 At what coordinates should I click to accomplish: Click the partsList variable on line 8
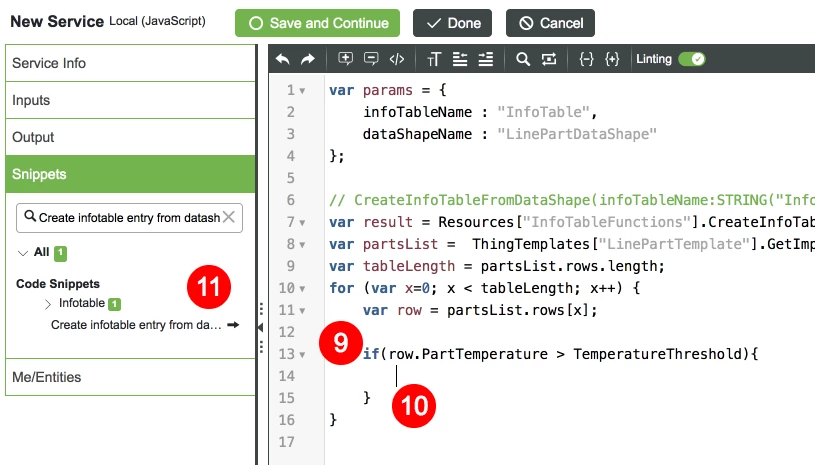pyautogui.click(x=401, y=244)
